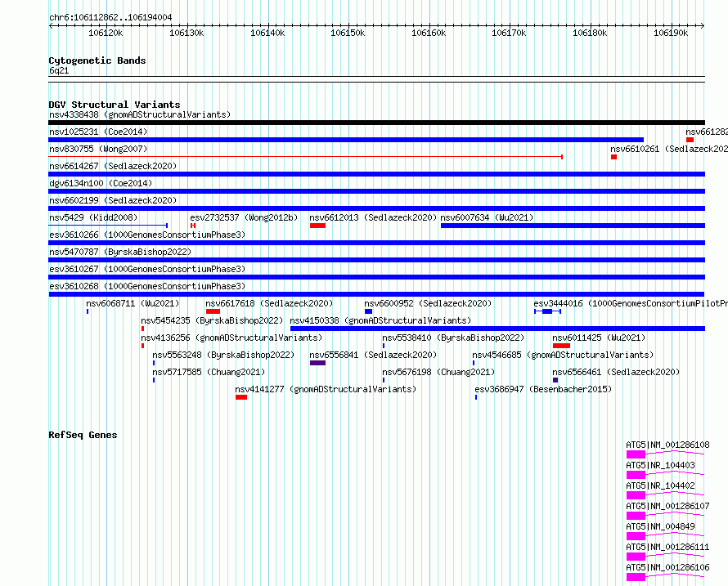The image size is (728, 586).
Task: Select nsv6600952 (Sedlazeck2020) label
Action: pos(428,303)
